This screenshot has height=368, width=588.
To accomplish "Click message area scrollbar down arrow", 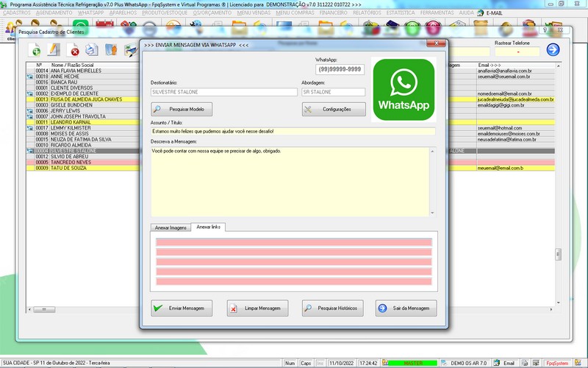I will [432, 213].
